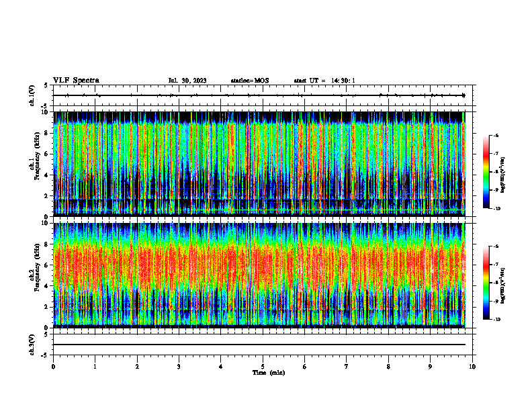The width and height of the screenshot is (532, 411).
Task: Click the time axis end label "10"
Action: (x=472, y=367)
